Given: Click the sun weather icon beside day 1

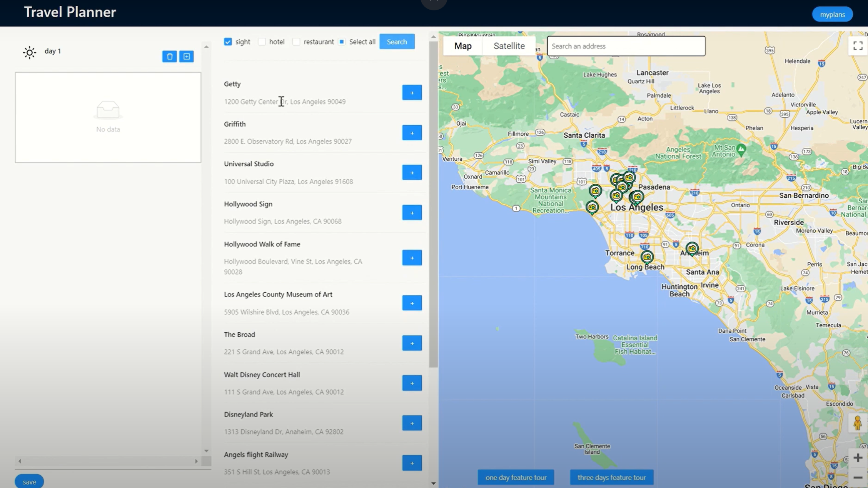Looking at the screenshot, I should click(29, 52).
